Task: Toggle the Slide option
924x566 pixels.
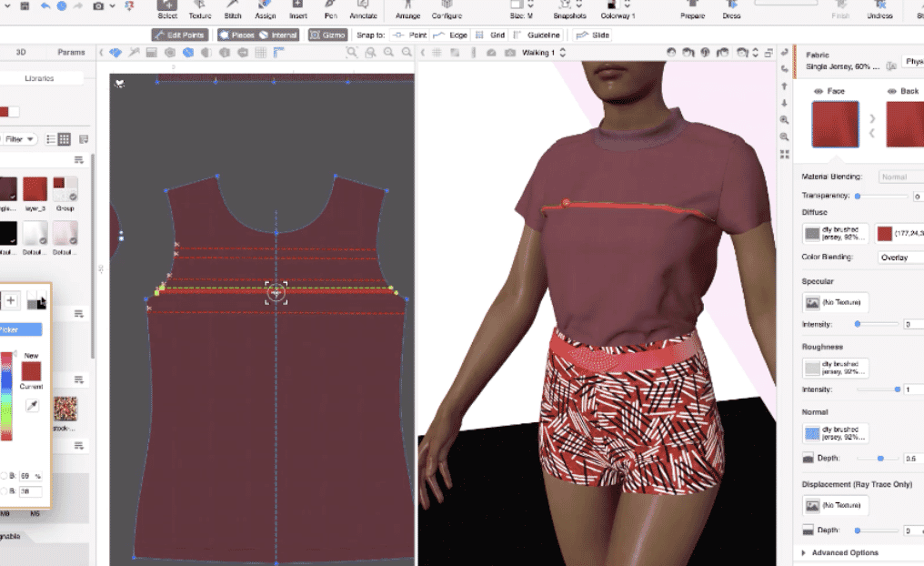Action: pyautogui.click(x=593, y=35)
